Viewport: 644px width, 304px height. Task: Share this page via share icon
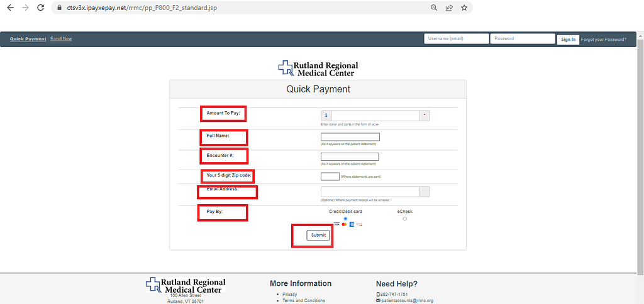click(449, 8)
